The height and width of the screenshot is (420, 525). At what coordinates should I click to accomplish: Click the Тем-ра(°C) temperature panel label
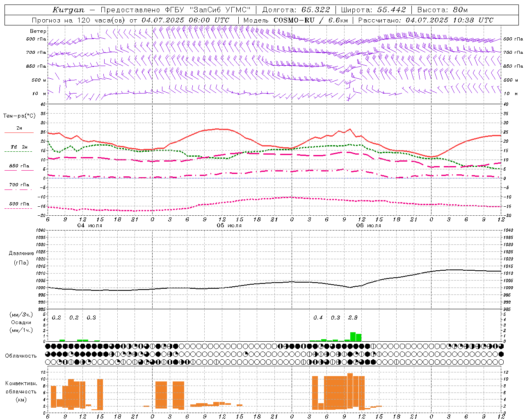point(19,116)
